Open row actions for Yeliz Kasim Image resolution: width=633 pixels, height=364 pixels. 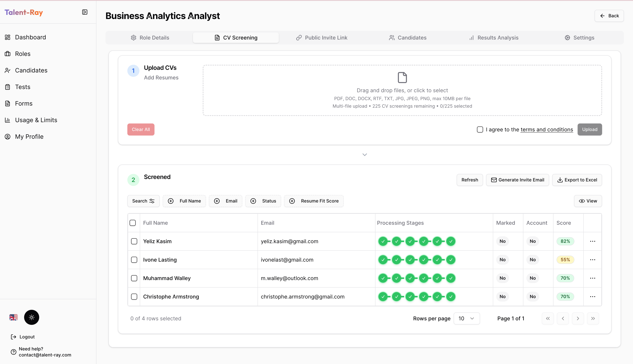coord(592,241)
